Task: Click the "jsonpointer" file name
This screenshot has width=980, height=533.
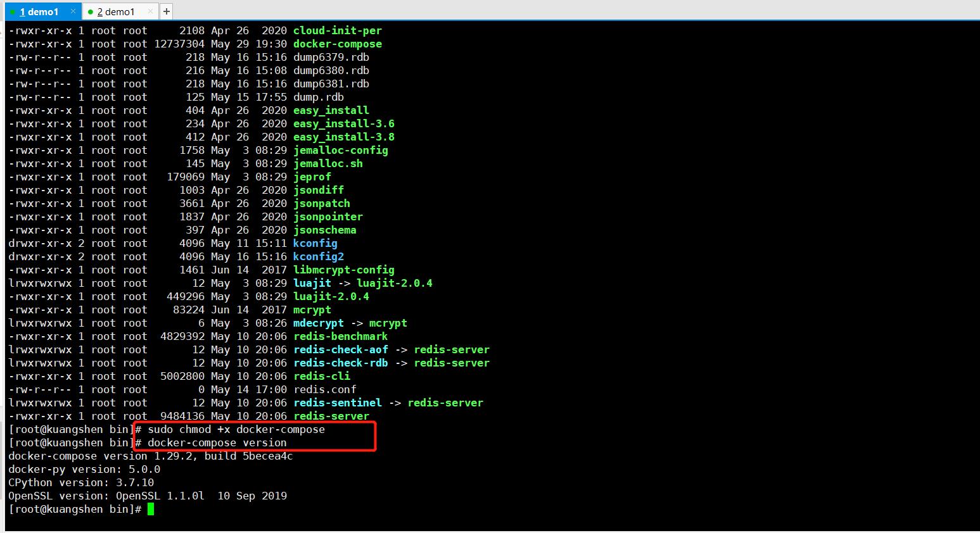Action: pyautogui.click(x=328, y=216)
